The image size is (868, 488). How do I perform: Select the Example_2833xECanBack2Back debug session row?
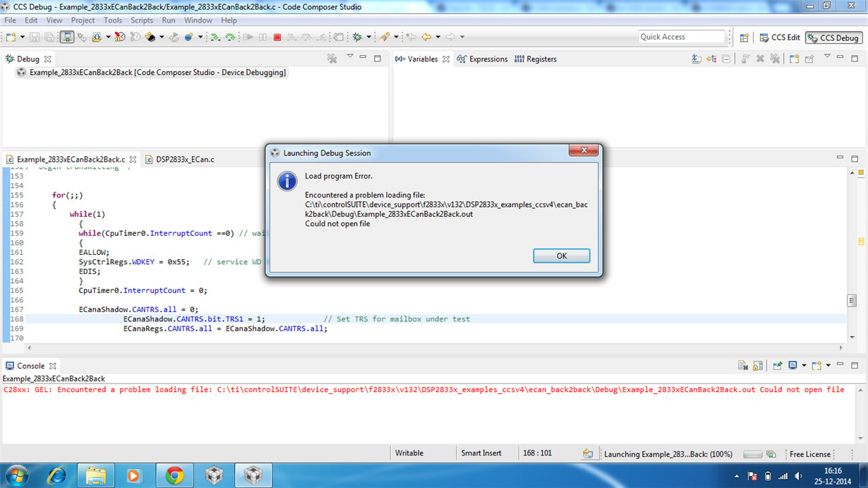[152, 72]
